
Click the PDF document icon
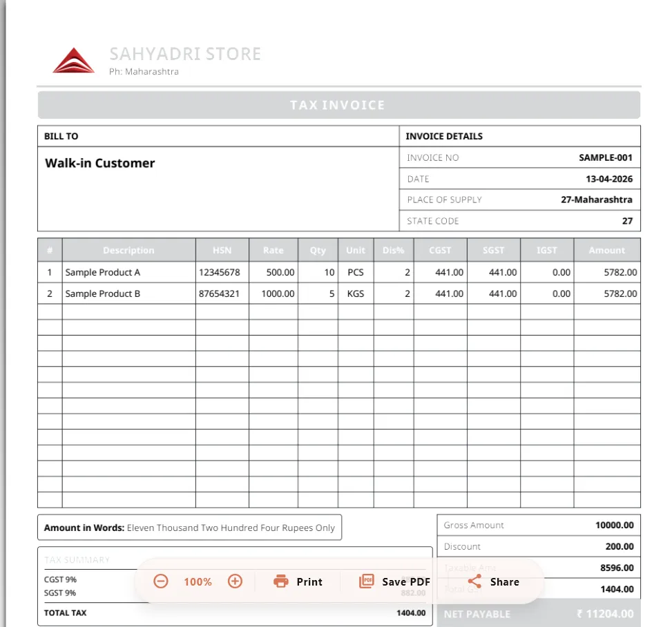tap(366, 581)
